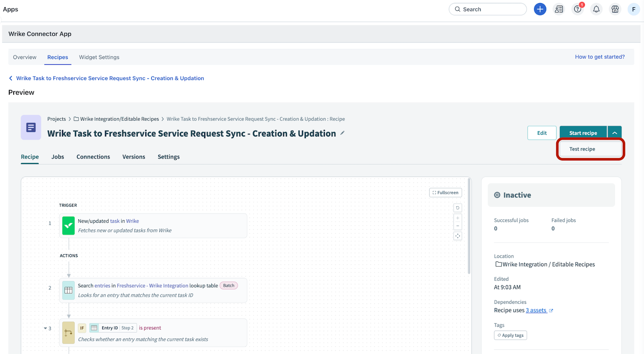Select the New/updated task in Wrike trigger step
The width and height of the screenshot is (644, 354).
click(153, 226)
